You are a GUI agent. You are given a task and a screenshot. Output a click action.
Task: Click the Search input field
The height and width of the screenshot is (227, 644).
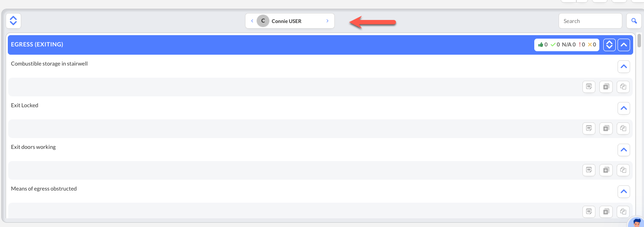[x=590, y=21]
